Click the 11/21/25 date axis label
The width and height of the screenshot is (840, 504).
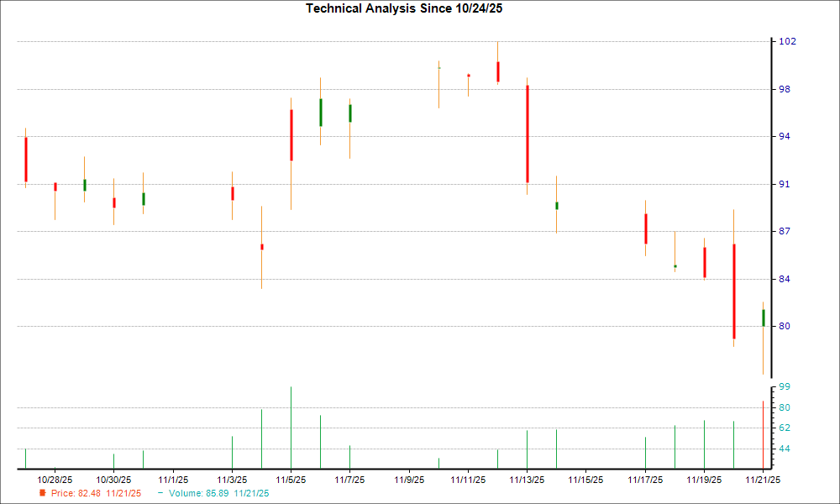pyautogui.click(x=762, y=477)
